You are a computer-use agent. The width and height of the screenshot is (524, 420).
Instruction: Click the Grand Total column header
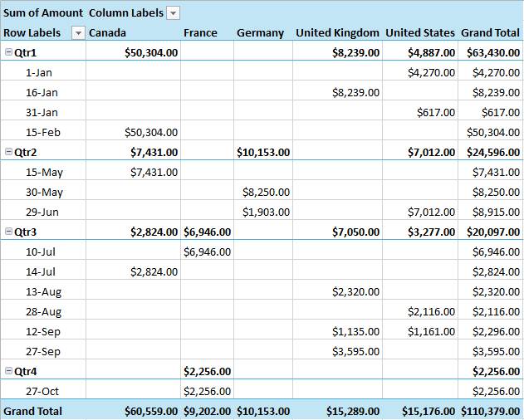[490, 32]
